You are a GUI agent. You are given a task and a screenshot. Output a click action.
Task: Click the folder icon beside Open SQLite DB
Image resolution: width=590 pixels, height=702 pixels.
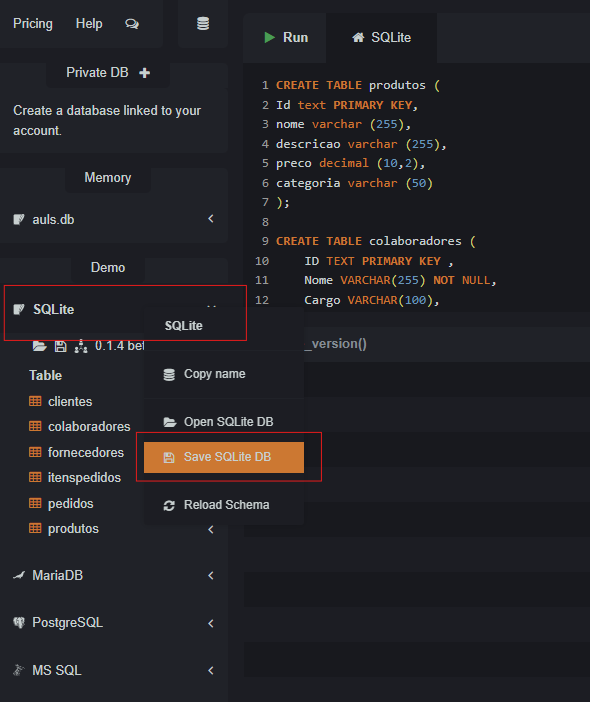click(170, 422)
